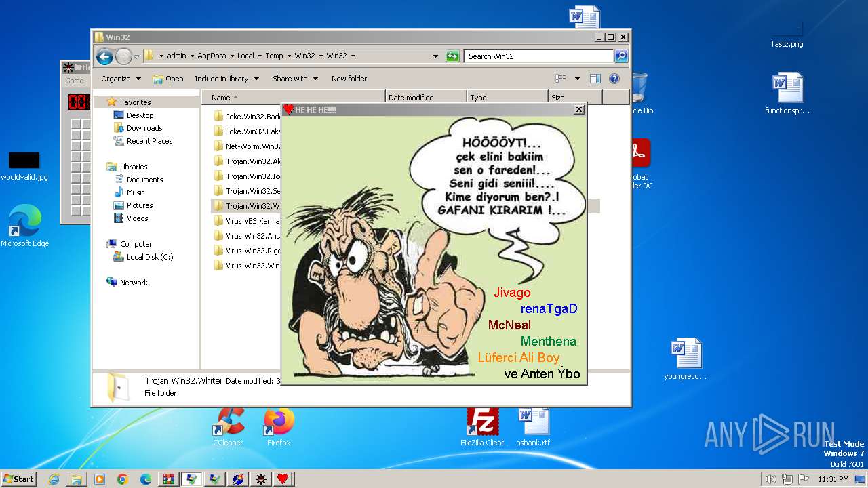Open Explorer Help question mark icon
This screenshot has width=868, height=488.
(614, 79)
